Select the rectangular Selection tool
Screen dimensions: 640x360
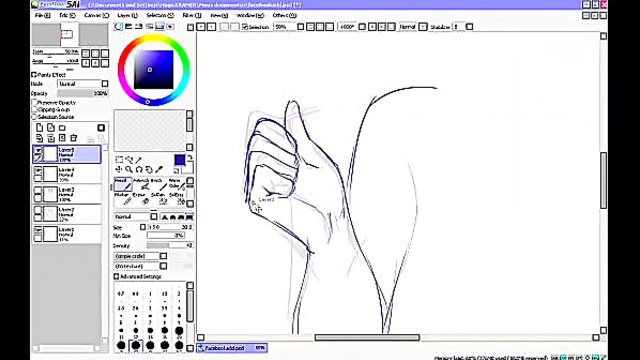[119, 160]
